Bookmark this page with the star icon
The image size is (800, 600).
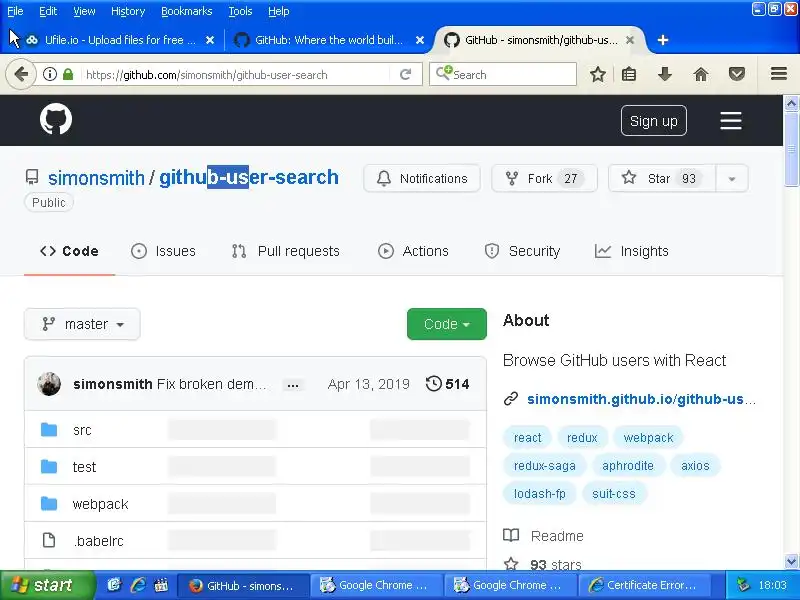click(597, 74)
